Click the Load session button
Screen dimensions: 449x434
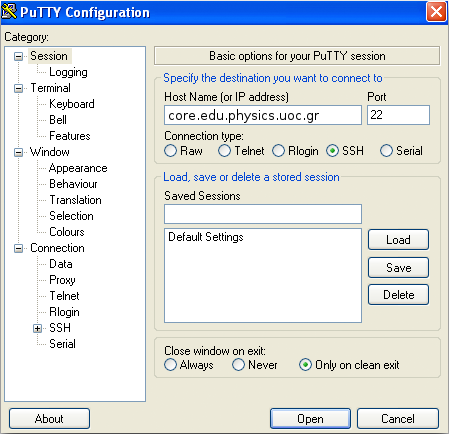pos(398,239)
